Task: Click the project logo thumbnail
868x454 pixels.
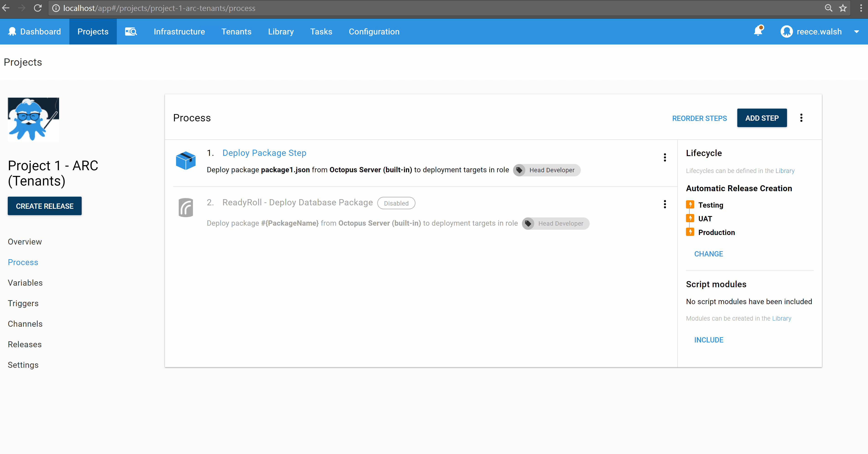Action: 33,120
